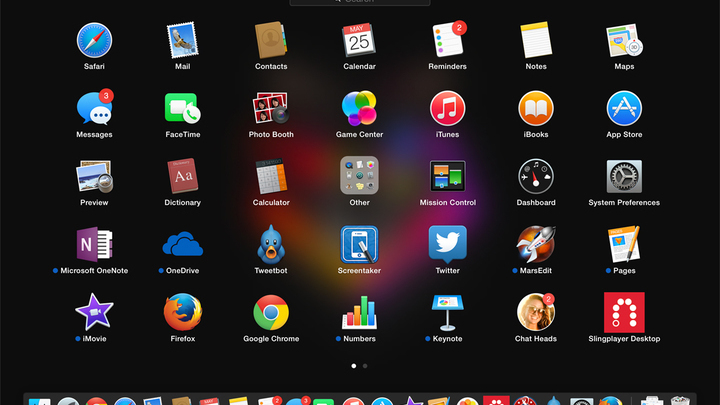720x405 pixels.
Task: Launch the Twitter app
Action: (x=448, y=244)
